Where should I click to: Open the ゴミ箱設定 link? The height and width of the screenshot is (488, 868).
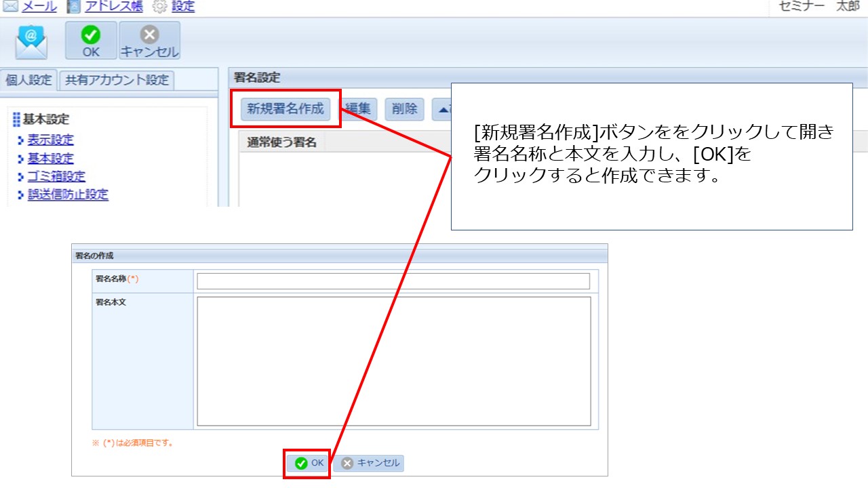coord(56,177)
